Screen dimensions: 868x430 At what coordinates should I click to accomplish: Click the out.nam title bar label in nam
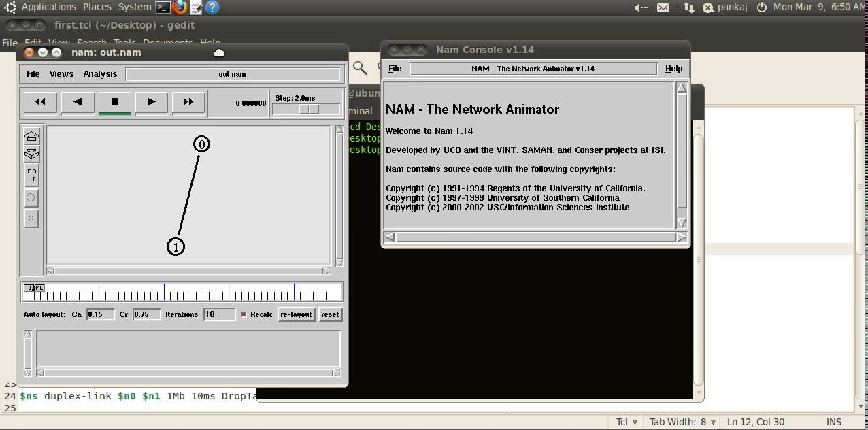tap(232, 74)
